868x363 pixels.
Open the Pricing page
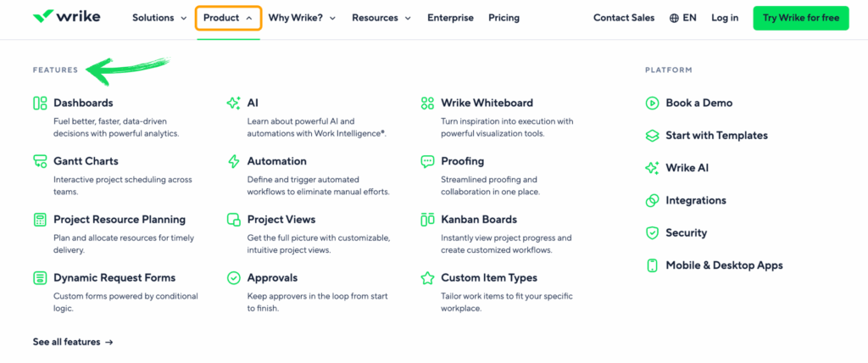coord(504,18)
